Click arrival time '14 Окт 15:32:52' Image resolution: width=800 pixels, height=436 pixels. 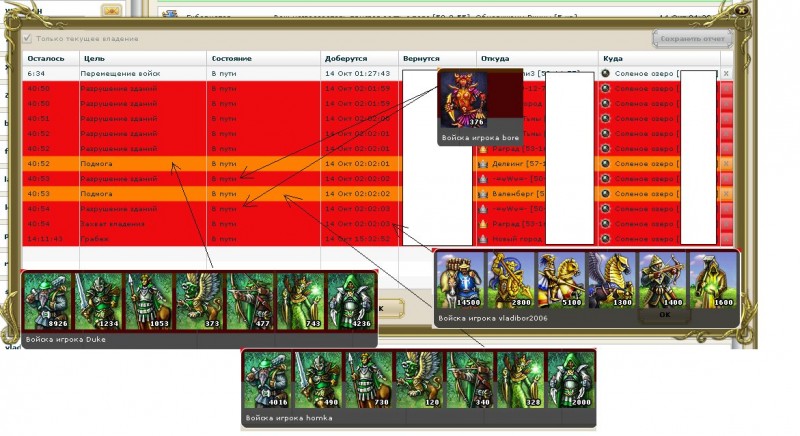point(358,239)
